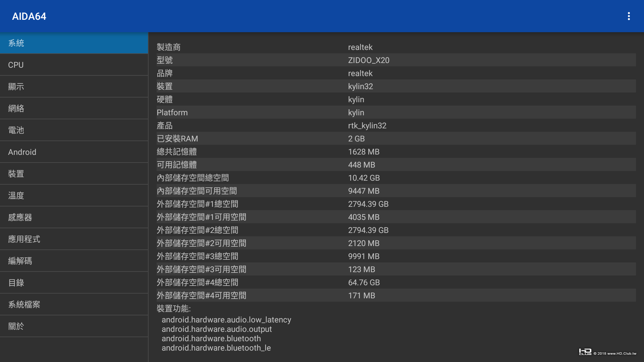
Task: Select the 系統 sidebar item
Action: click(x=74, y=43)
